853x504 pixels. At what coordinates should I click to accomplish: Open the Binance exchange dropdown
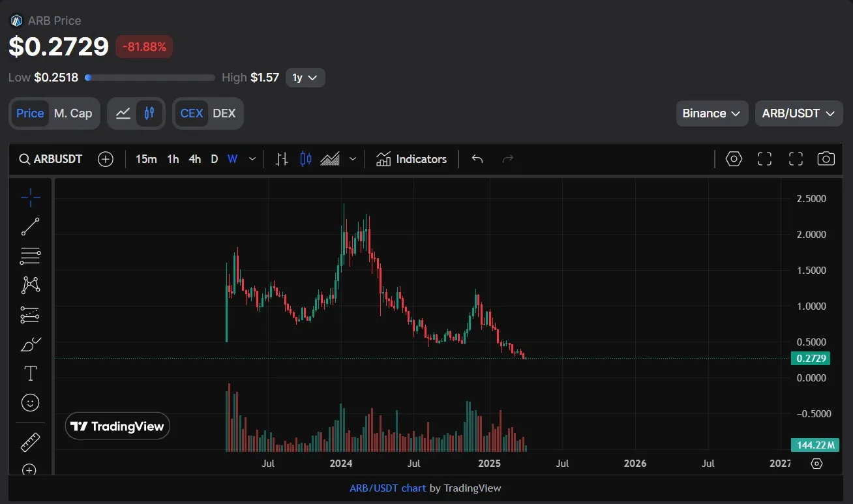711,113
